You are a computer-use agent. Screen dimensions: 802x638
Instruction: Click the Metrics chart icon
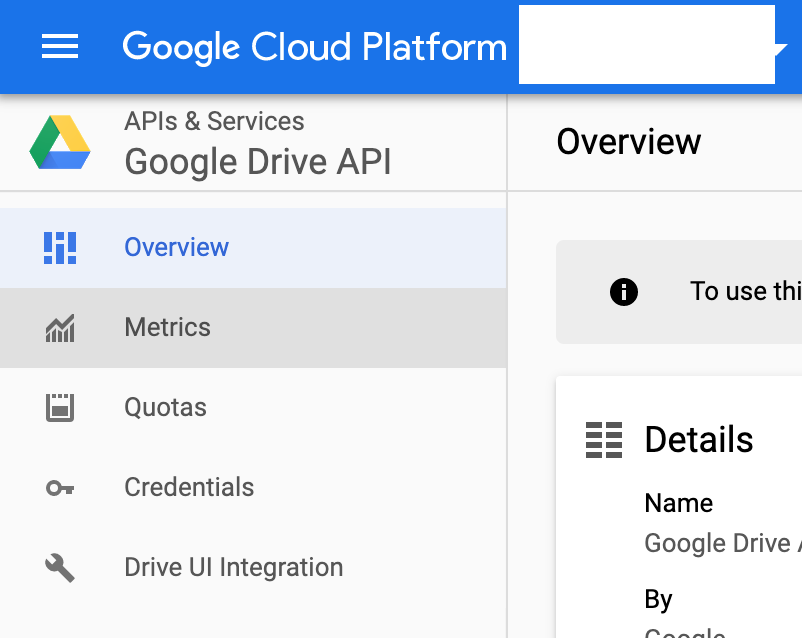point(60,328)
